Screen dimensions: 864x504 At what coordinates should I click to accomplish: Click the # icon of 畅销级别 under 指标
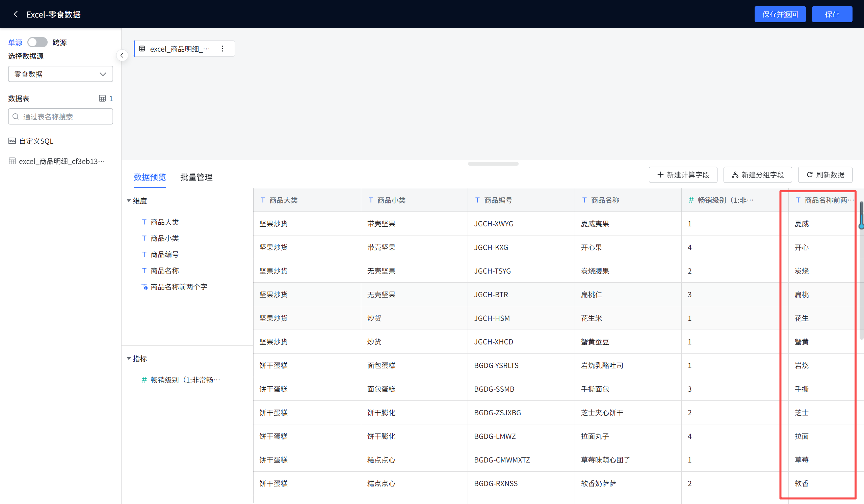pos(145,380)
